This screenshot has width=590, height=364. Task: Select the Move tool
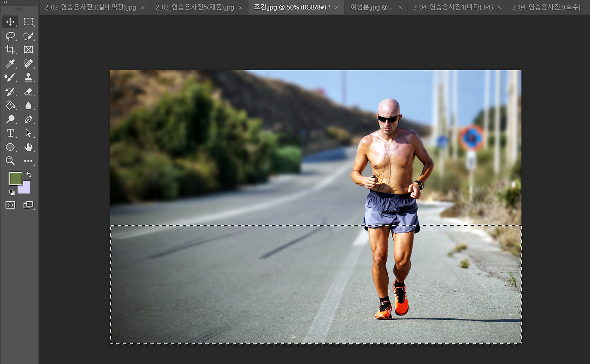tap(10, 22)
